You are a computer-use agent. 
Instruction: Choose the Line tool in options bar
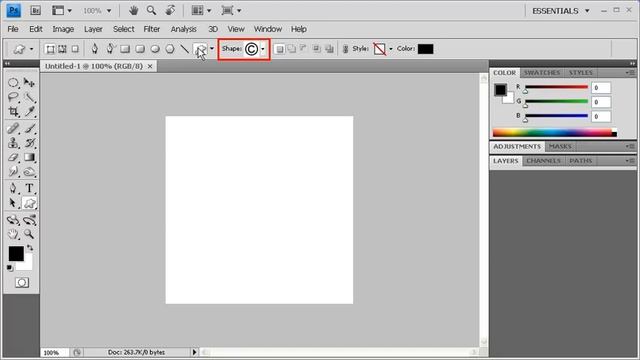tap(185, 49)
